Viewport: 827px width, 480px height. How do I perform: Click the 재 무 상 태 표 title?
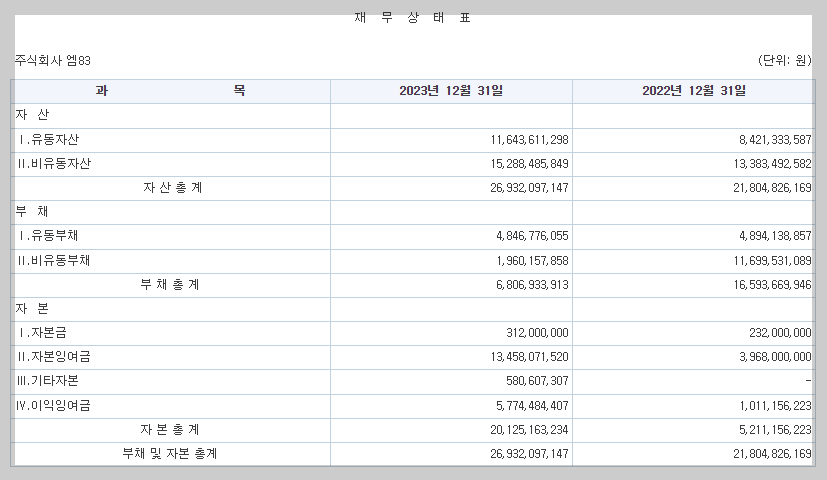(412, 18)
